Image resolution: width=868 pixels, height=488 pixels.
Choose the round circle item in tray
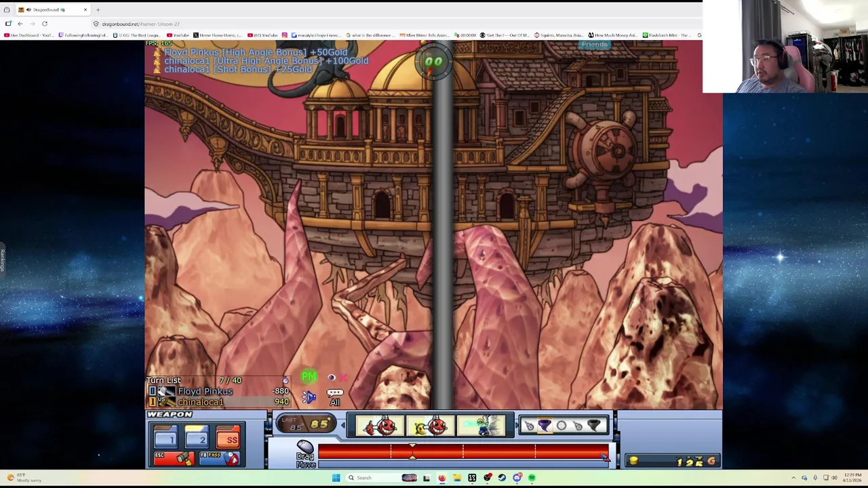[561, 426]
